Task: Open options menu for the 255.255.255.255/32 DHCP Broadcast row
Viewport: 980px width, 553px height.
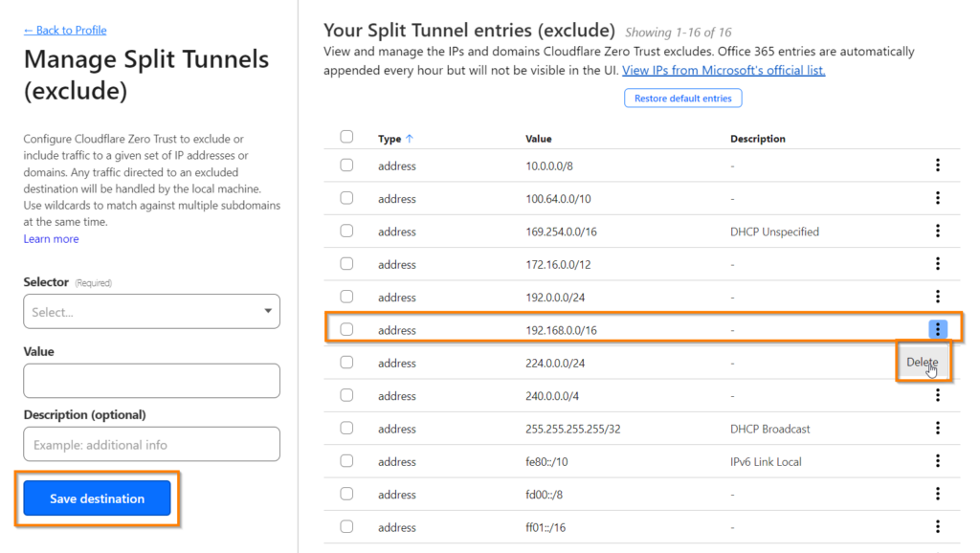Action: point(938,428)
